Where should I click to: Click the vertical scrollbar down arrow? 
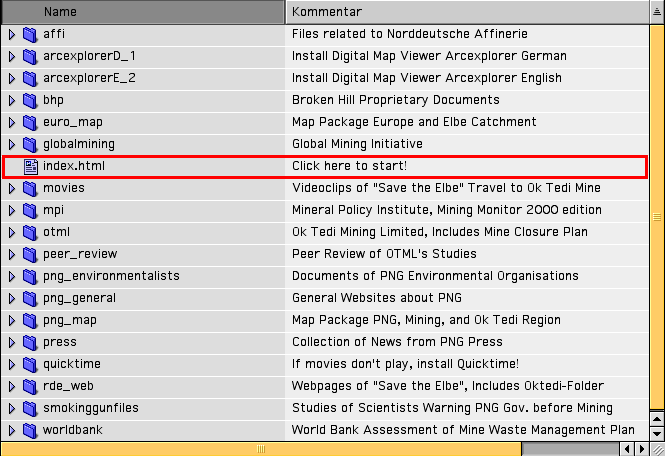(657, 434)
